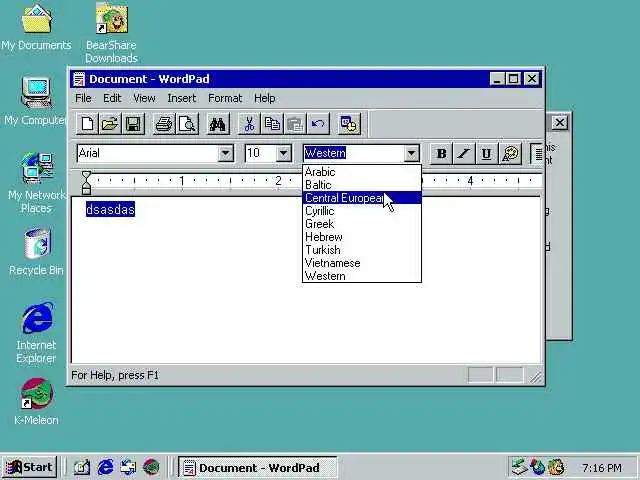Click the Align Left button in format bar
640x480 pixels.
pos(538,154)
